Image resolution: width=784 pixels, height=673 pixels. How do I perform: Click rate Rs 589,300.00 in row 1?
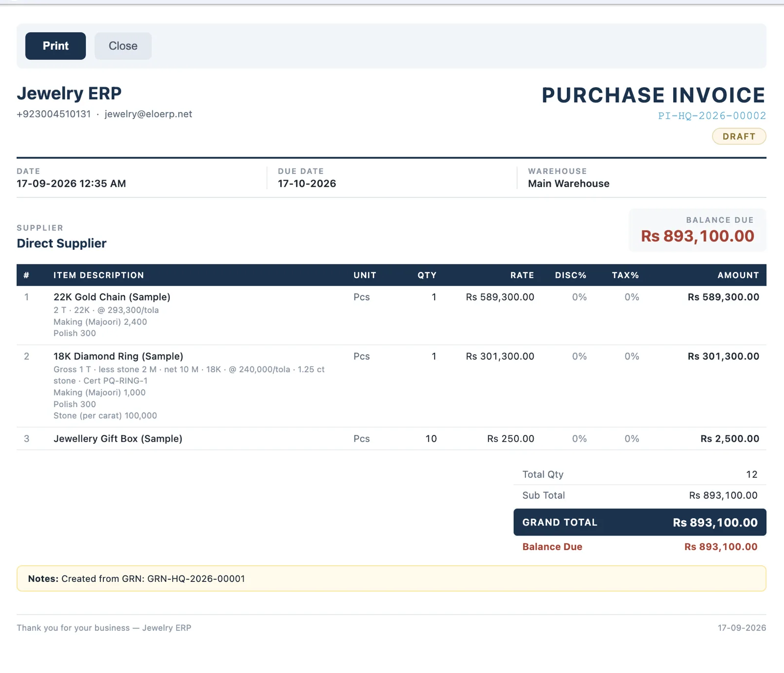(500, 297)
